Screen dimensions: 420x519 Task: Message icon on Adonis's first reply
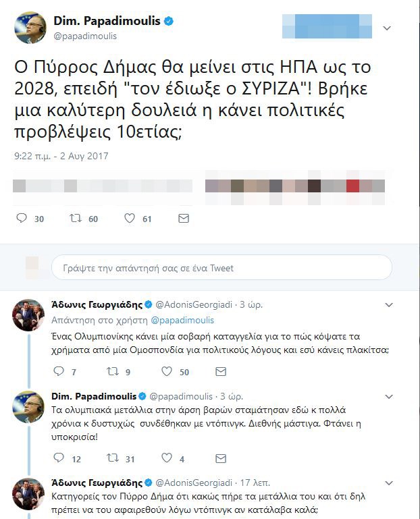point(220,371)
